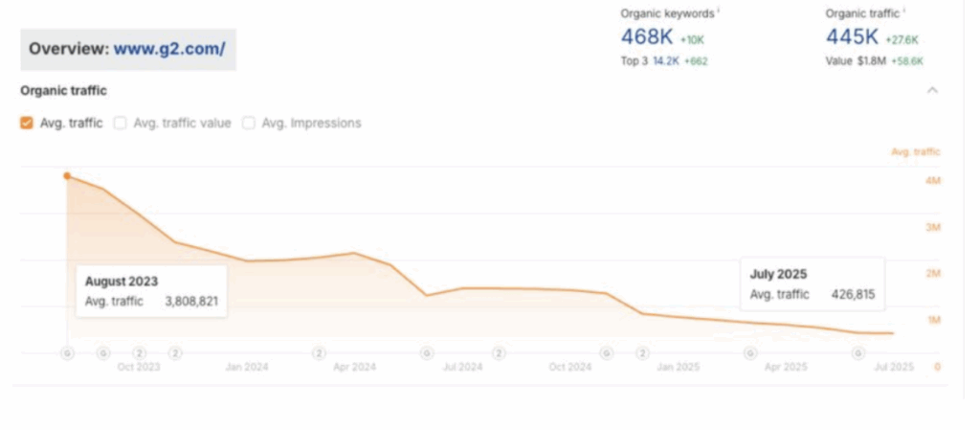Click the 445K organic traffic value
This screenshot has width=980, height=430.
coord(853,37)
